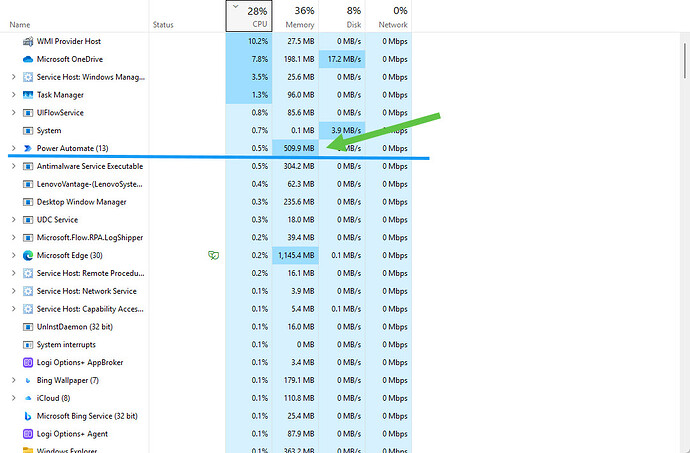Click the Service Host: Remote Procedu... gear icon
The width and height of the screenshot is (690, 453).
28,273
